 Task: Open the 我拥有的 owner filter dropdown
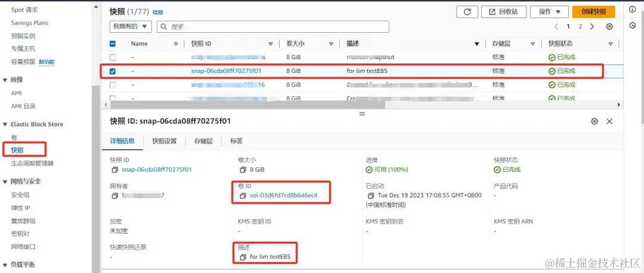[x=131, y=27]
